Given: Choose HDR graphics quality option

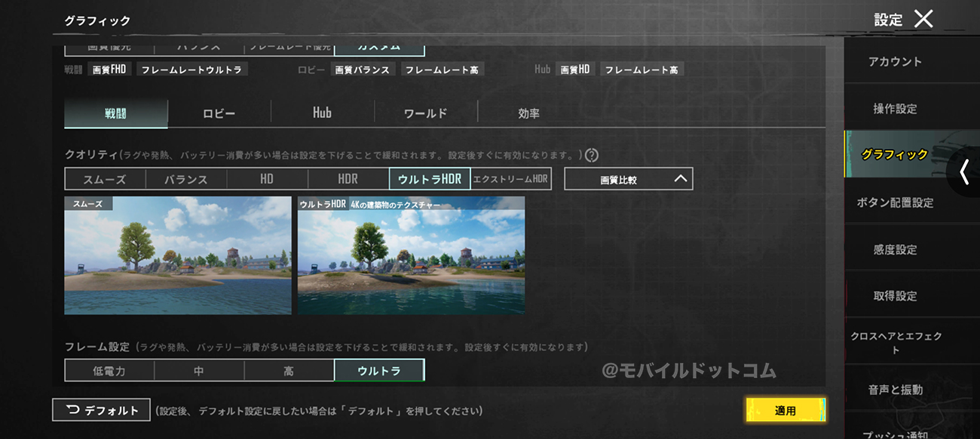Looking at the screenshot, I should tap(348, 179).
